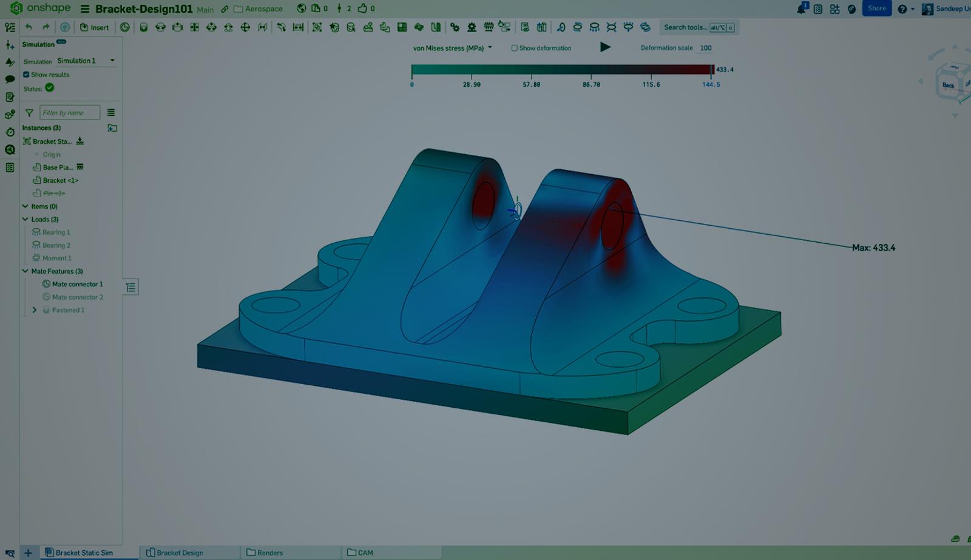Select the undo arrow in the toolbar
The height and width of the screenshot is (560, 971).
point(29,27)
